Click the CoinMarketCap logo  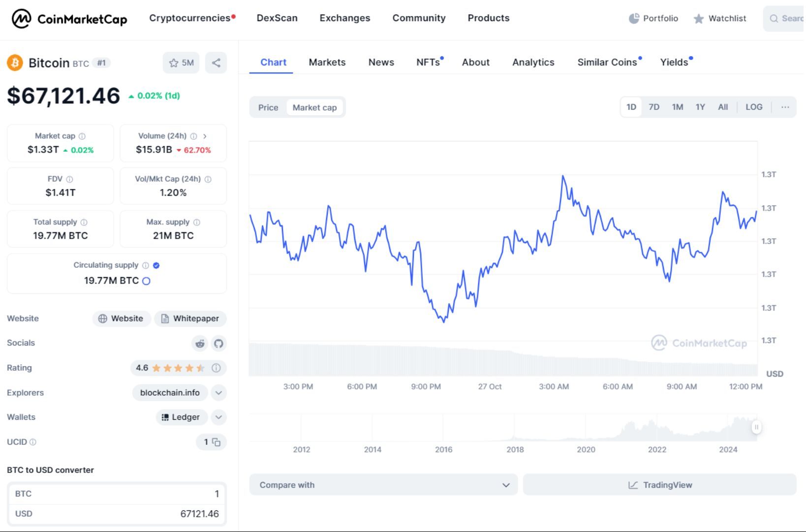(68, 19)
